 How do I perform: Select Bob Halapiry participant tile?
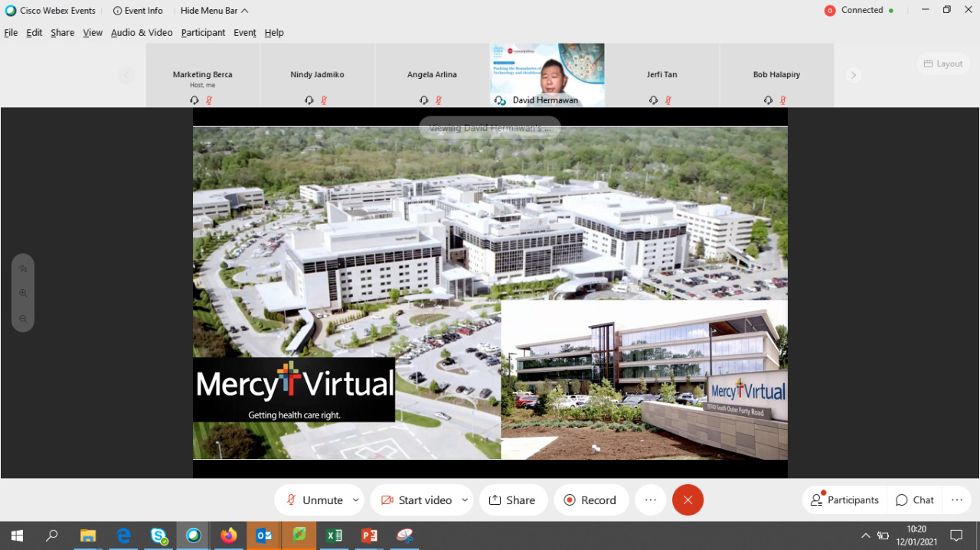[x=777, y=75]
